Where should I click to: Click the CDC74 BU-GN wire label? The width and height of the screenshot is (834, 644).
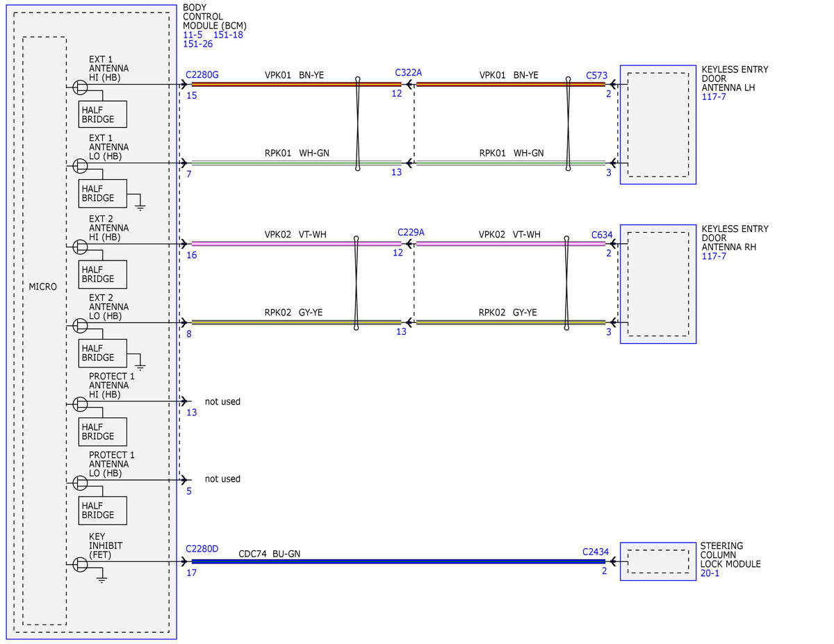pos(270,554)
